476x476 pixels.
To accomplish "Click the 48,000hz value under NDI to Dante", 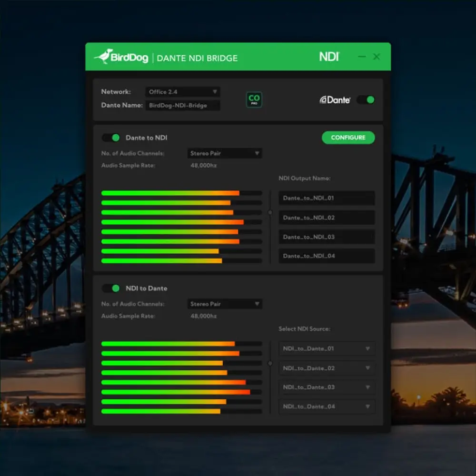I will coord(203,316).
